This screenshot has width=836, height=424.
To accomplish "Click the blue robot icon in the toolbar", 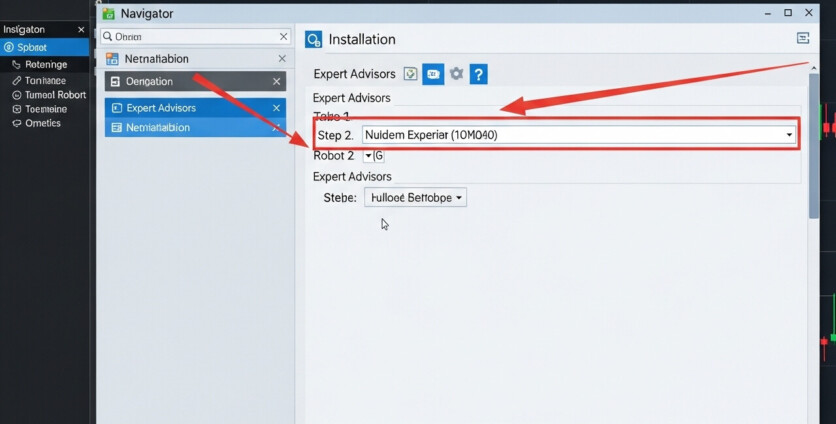I will point(433,74).
